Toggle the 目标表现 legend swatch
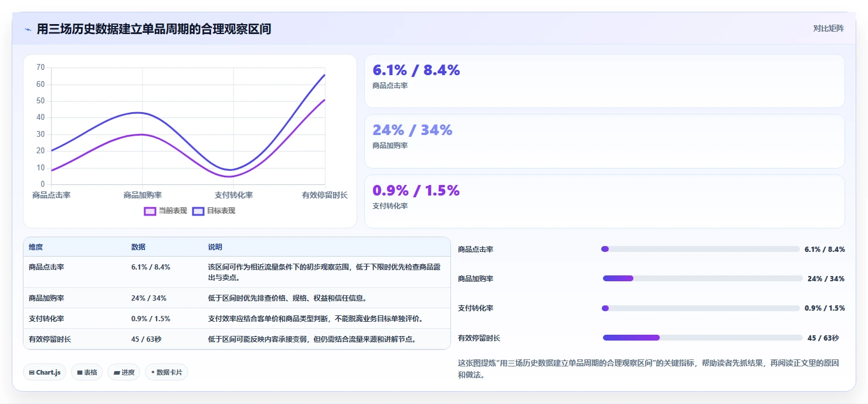Screen dimensions: 868x404 tap(198, 211)
